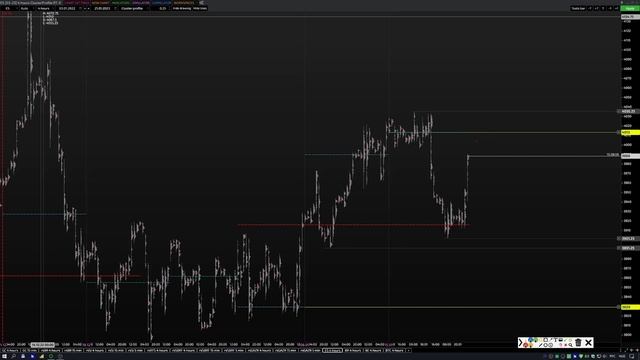Open the NEW CHART menu
This screenshot has width=640, height=360.
(x=100, y=2)
